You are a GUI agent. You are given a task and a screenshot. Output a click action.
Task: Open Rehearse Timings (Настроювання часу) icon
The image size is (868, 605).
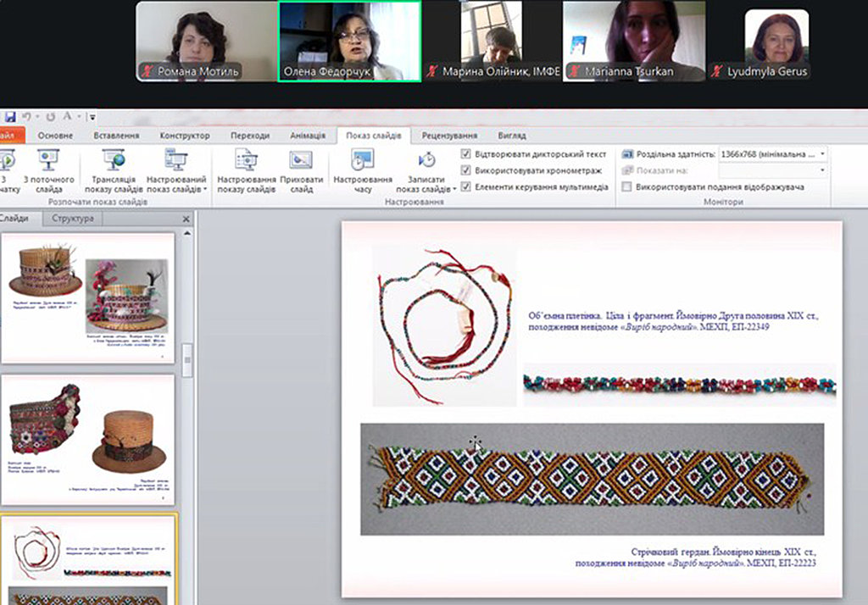click(x=363, y=160)
